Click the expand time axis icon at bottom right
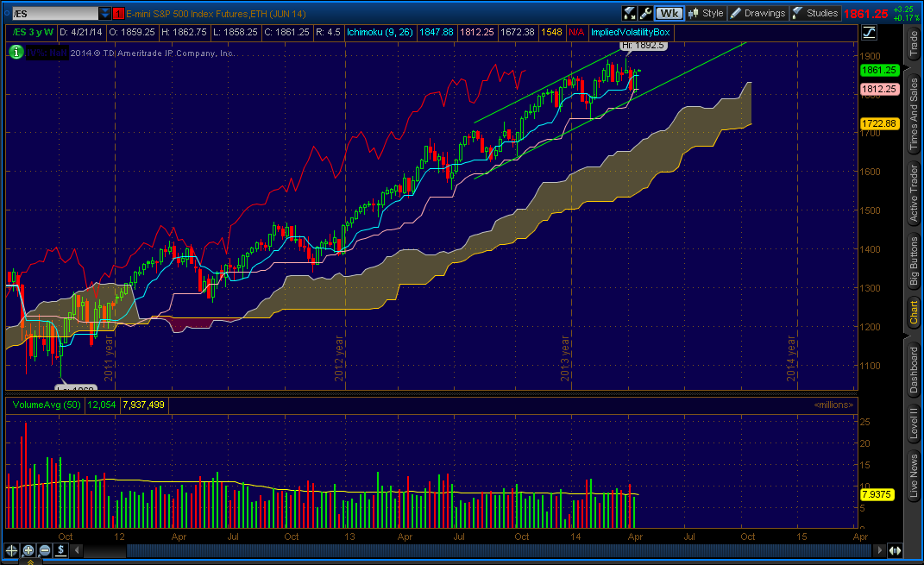 896,550
